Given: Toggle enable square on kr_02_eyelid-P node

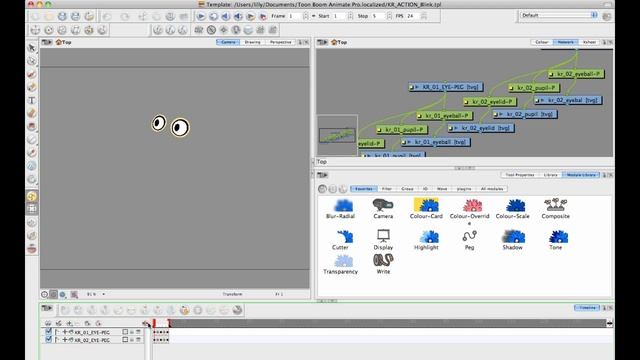Looking at the screenshot, I should pos(467,102).
